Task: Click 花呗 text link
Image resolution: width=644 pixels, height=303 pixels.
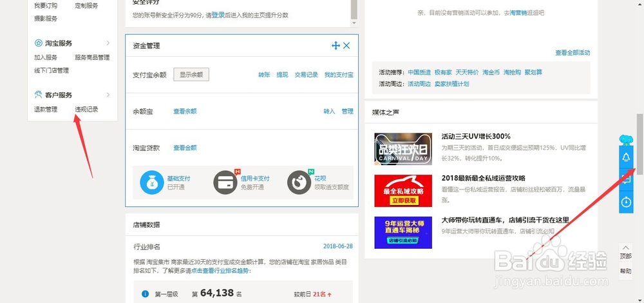Action: [320, 179]
